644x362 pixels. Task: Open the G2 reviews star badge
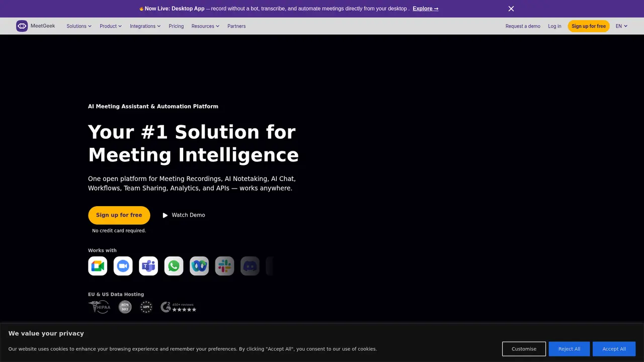(179, 307)
